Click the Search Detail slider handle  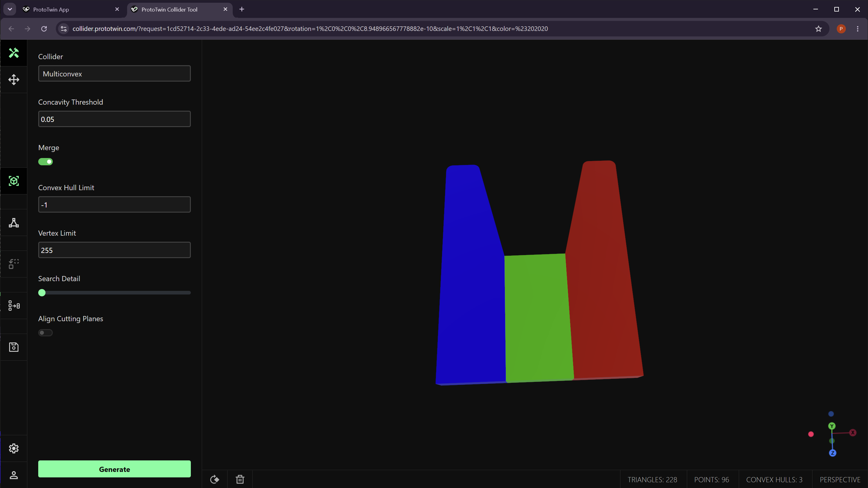click(x=42, y=293)
